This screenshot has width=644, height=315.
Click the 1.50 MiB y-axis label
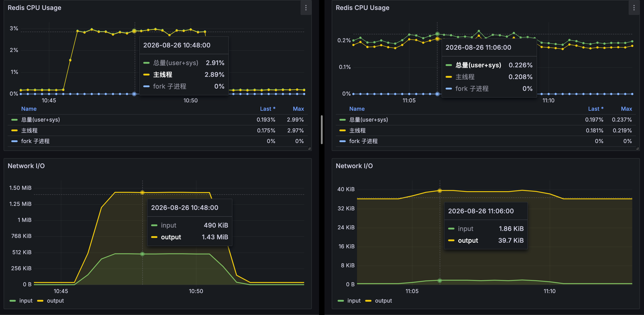(x=21, y=188)
